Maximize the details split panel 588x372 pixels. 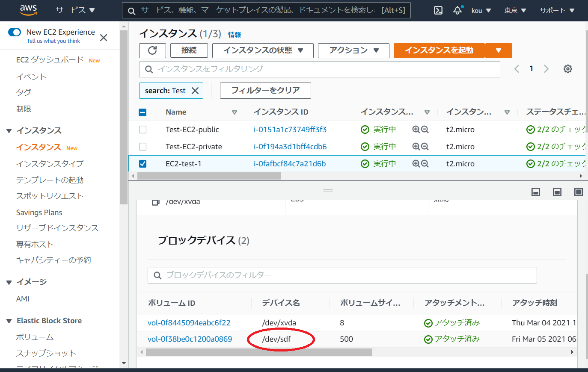[x=579, y=192]
